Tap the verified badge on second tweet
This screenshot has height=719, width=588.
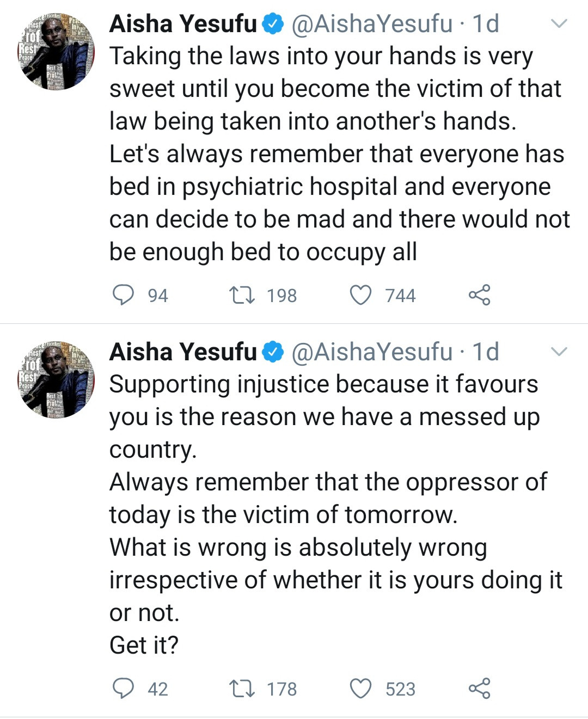point(273,353)
